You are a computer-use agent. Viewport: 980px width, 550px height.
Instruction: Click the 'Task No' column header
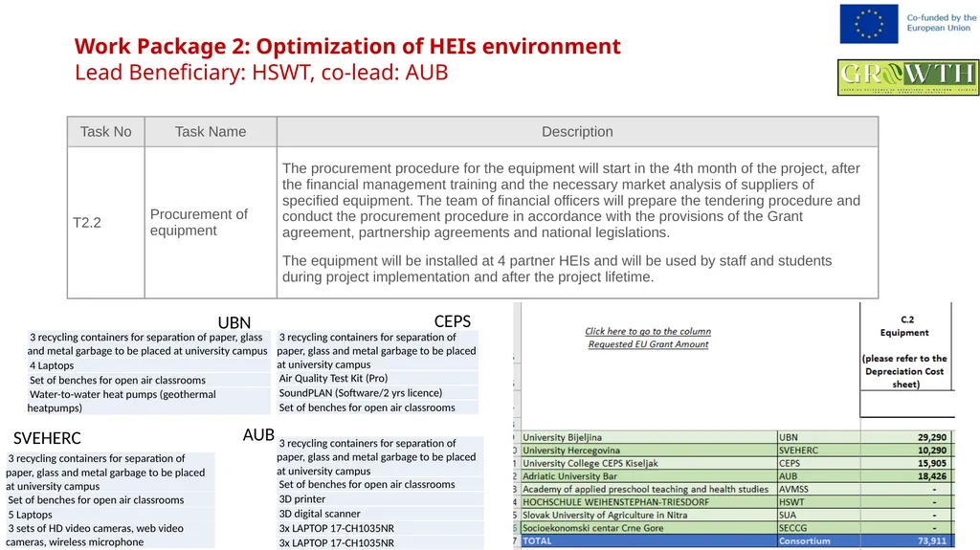pyautogui.click(x=105, y=132)
